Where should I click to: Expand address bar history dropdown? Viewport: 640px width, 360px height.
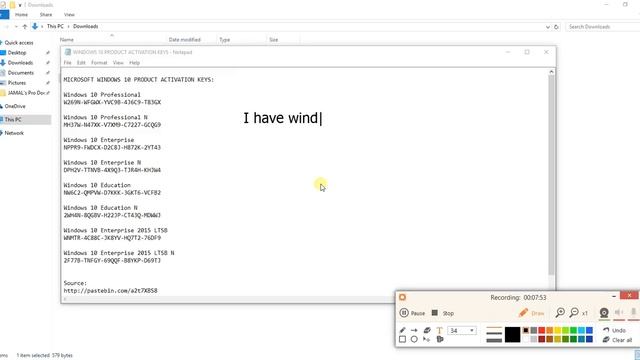547,27
